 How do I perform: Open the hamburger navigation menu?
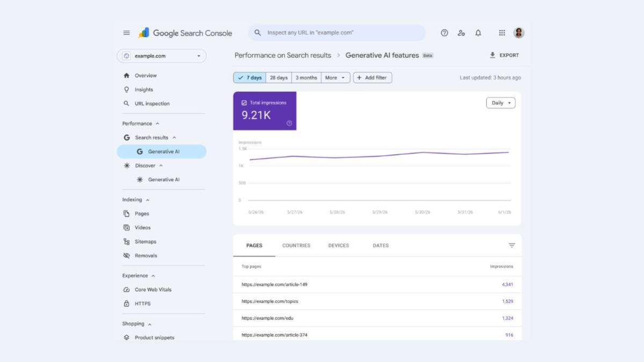(127, 33)
